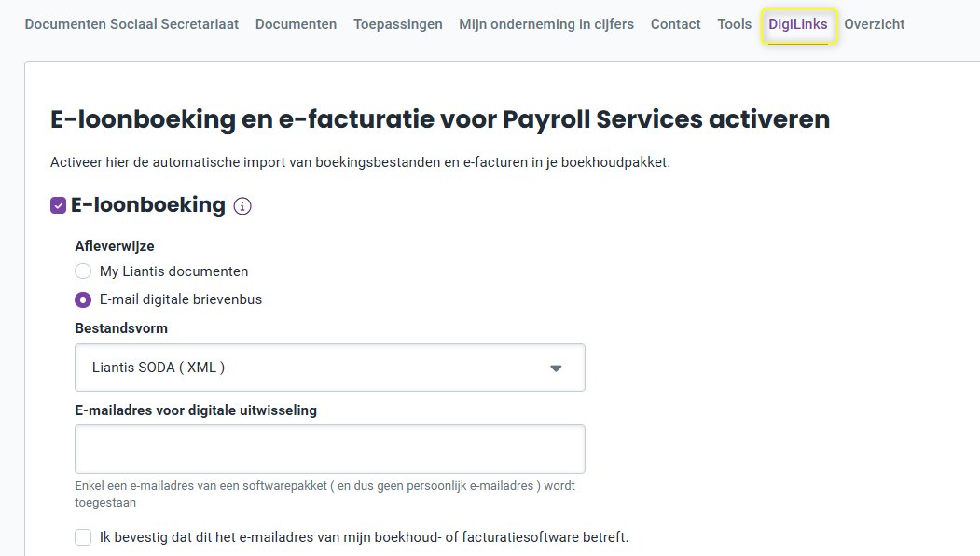Open the Tools navigation item
This screenshot has width=980, height=556.
[735, 24]
